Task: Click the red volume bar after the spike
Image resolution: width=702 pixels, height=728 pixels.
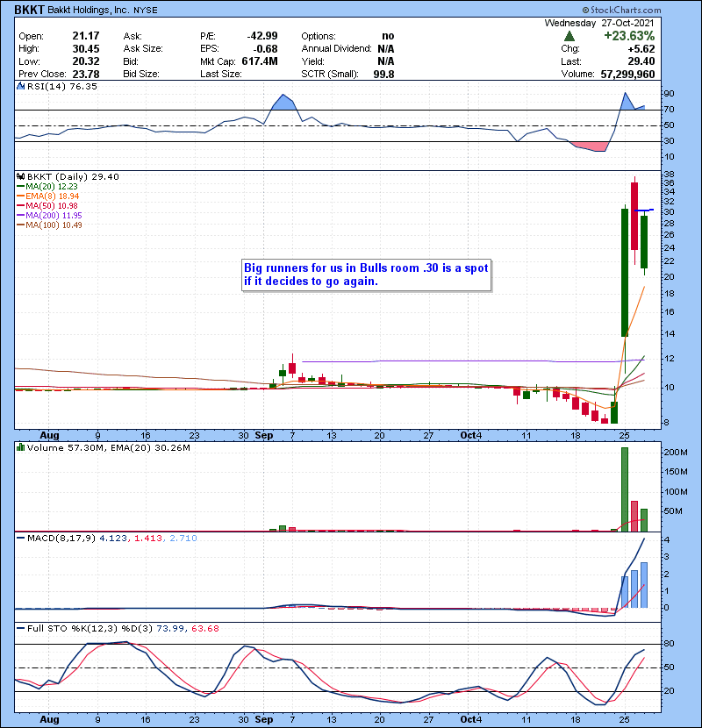Action: 634,516
